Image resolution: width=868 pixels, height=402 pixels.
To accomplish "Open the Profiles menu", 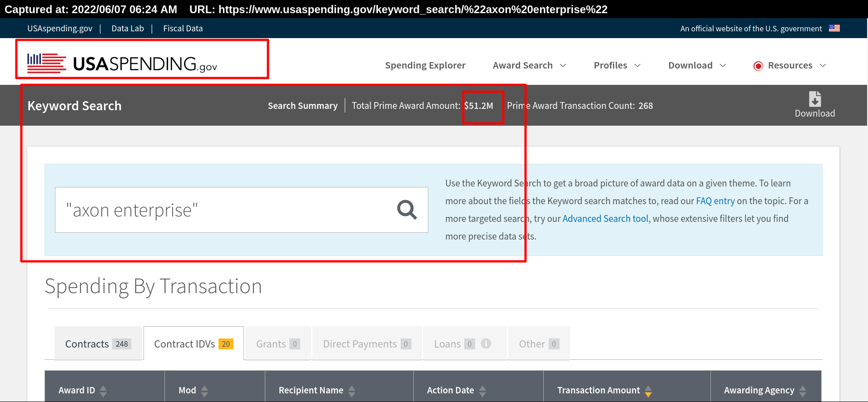I will point(610,65).
